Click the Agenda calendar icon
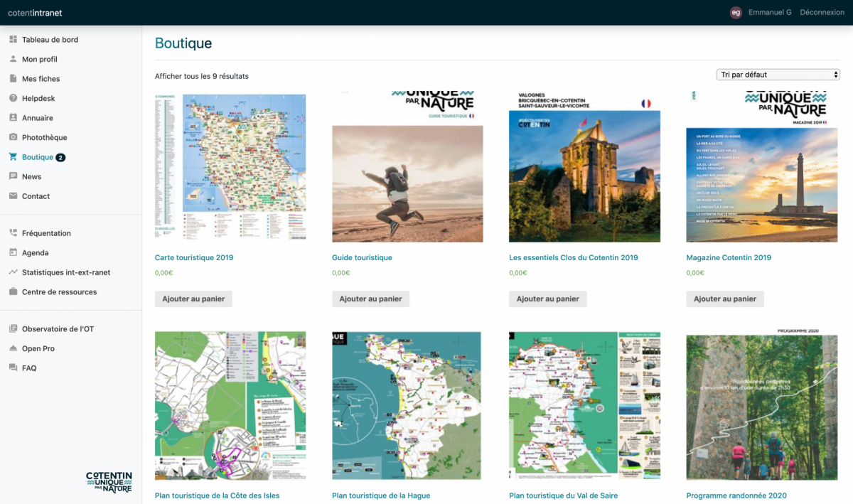This screenshot has height=504, width=853. coord(14,252)
